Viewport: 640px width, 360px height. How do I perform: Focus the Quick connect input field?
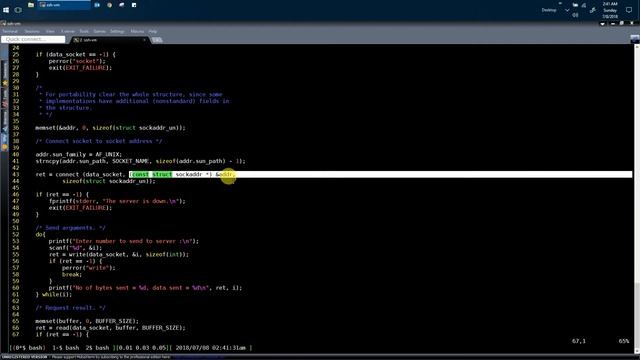pyautogui.click(x=33, y=39)
